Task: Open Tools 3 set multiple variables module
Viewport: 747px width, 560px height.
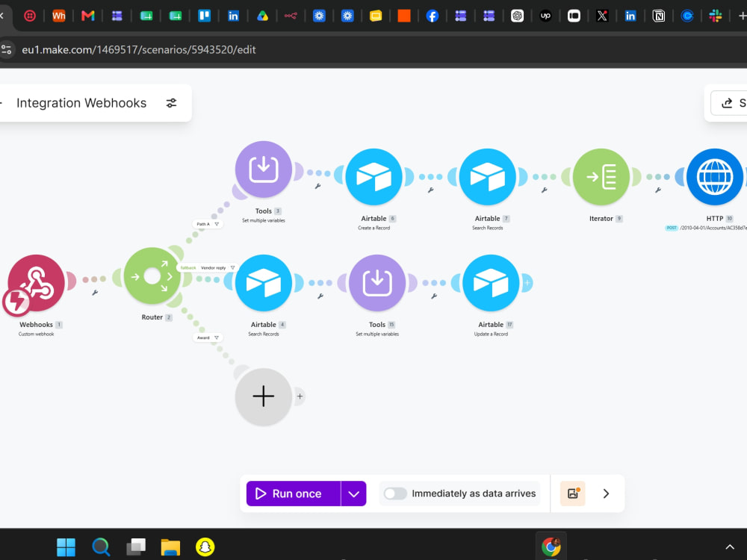Action: pyautogui.click(x=264, y=169)
